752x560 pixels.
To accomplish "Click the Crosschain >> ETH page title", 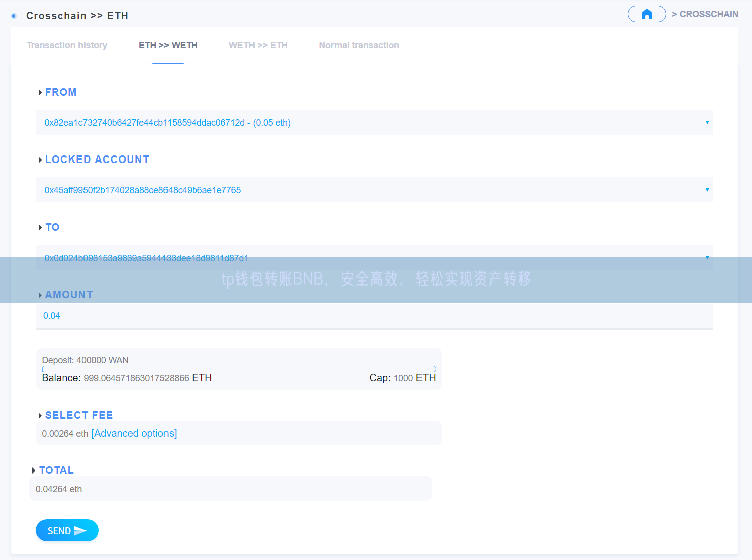I will [x=77, y=16].
